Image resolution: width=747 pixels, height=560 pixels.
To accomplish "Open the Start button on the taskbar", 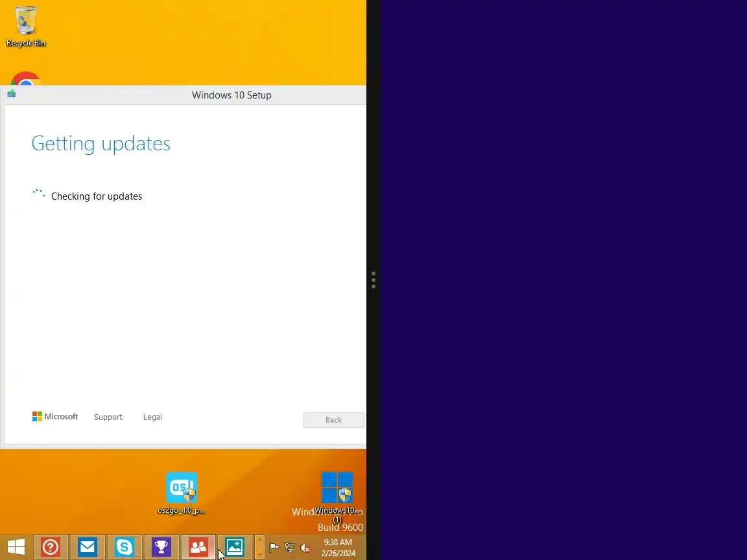I will click(x=16, y=546).
